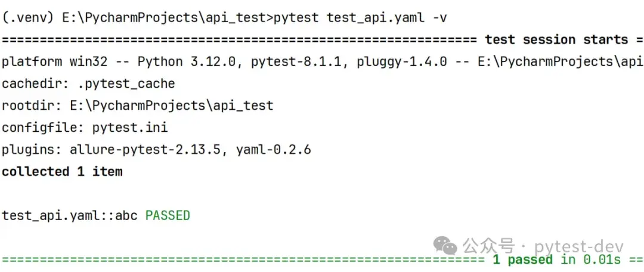644x272 pixels.
Task: Click pytest.ini in the configfile line
Action: 129,127
